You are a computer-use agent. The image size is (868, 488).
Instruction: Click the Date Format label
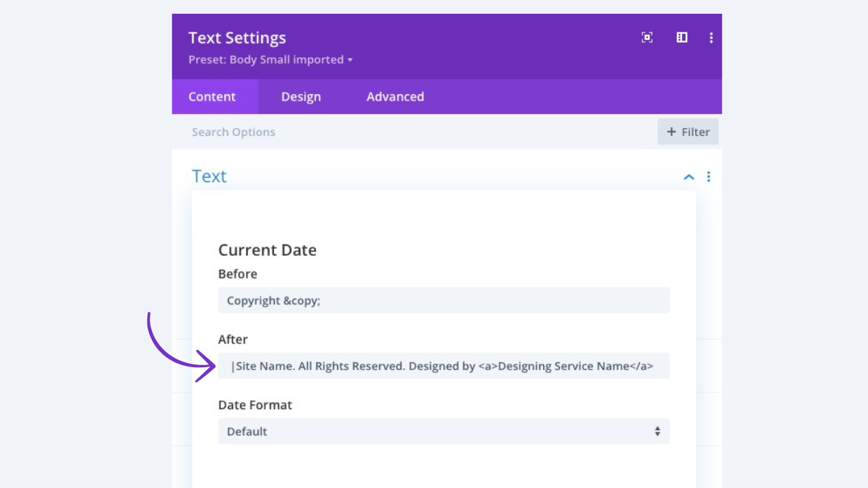coord(255,405)
